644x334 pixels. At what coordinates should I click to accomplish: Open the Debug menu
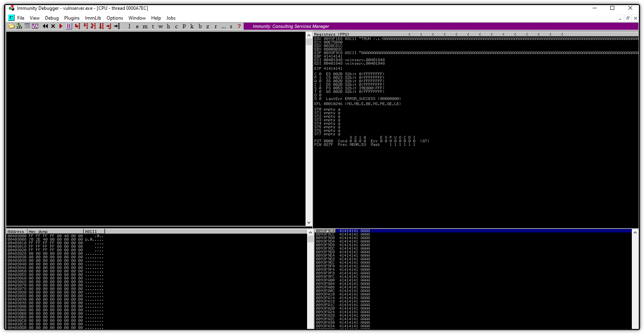tap(52, 18)
